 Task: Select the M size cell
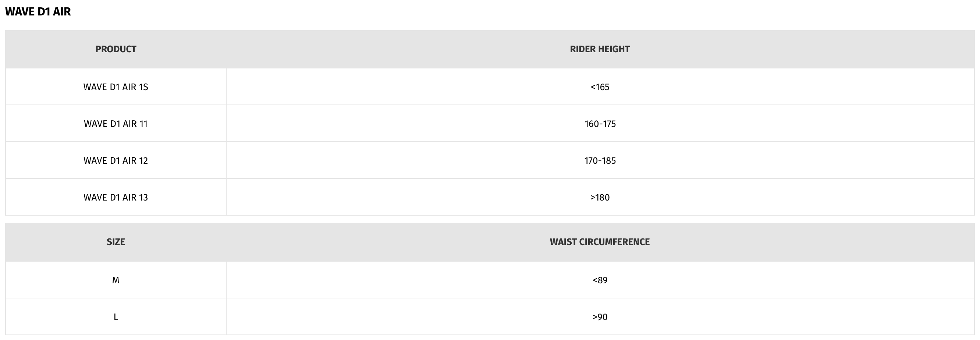click(116, 280)
